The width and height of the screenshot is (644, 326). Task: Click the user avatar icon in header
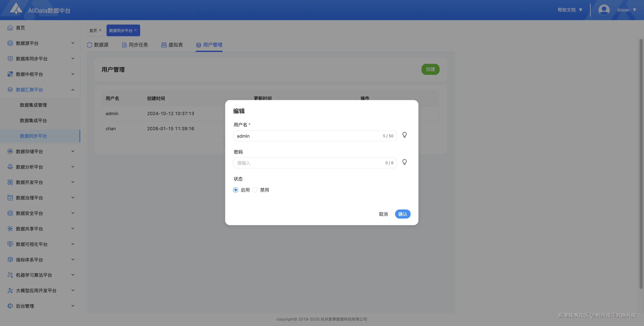pos(604,10)
